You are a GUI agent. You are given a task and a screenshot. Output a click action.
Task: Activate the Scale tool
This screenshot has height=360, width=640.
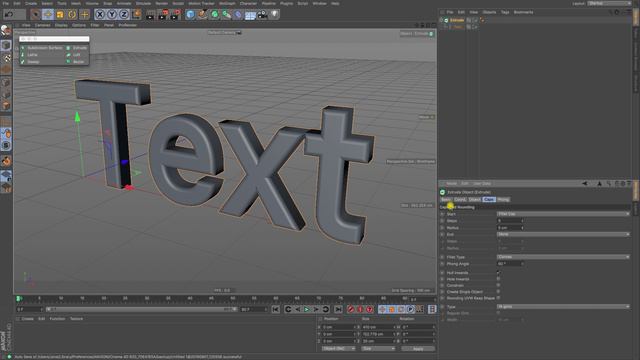click(60, 15)
